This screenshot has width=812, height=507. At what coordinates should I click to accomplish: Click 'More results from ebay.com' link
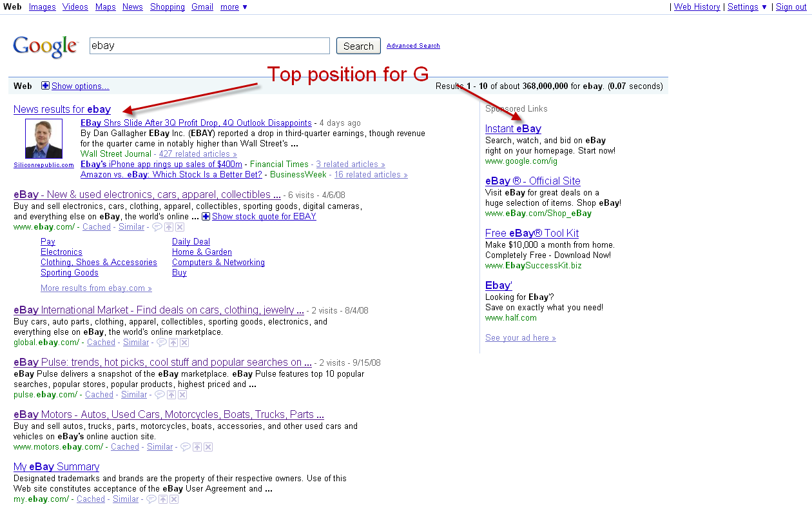[x=96, y=288]
